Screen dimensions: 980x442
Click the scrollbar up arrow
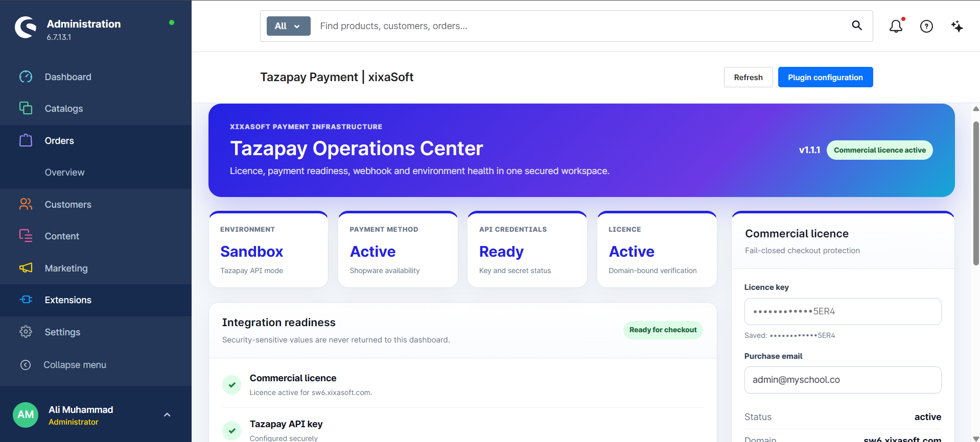click(976, 109)
